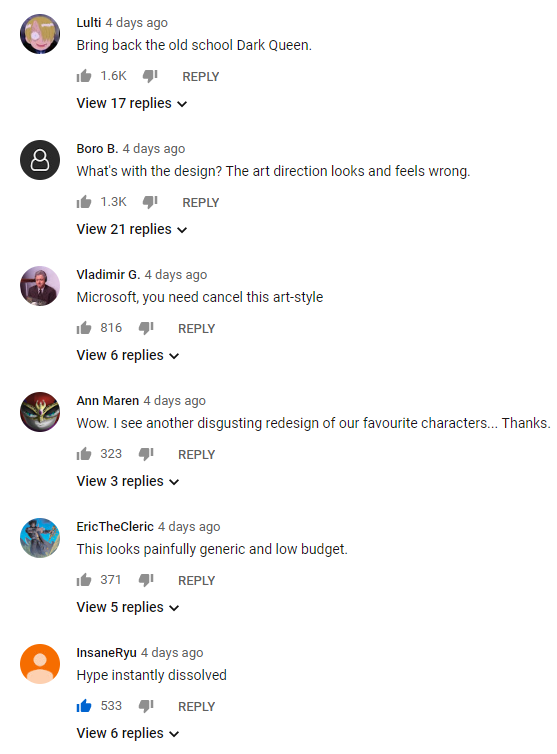Show 3 replies under Ann Maren
Viewport: 557px width, 754px height.
(x=128, y=481)
